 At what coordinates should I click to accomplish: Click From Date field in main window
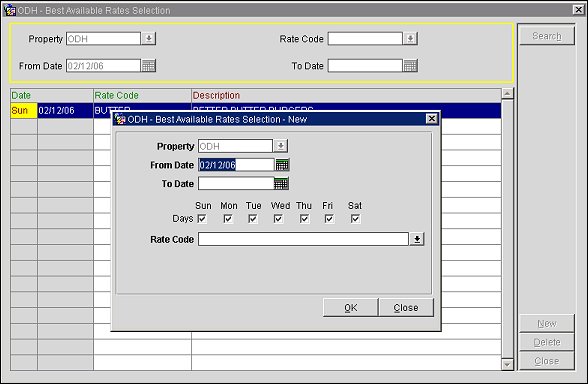tap(104, 66)
